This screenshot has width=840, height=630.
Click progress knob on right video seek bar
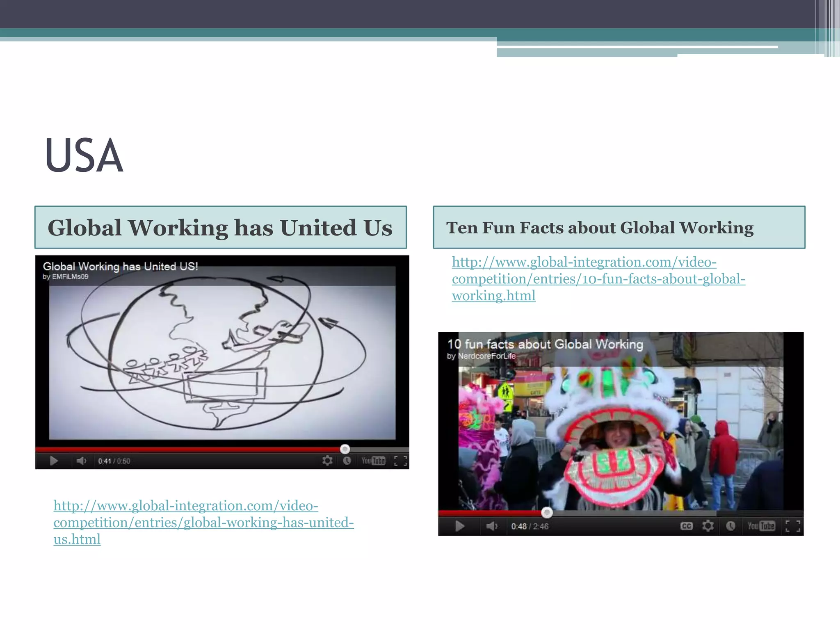(x=547, y=512)
